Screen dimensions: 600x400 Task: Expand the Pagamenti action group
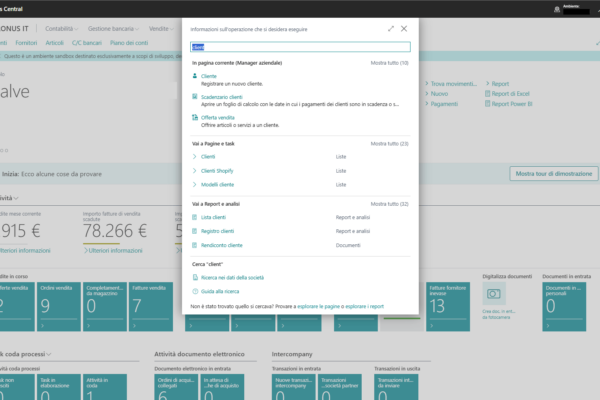[441, 104]
